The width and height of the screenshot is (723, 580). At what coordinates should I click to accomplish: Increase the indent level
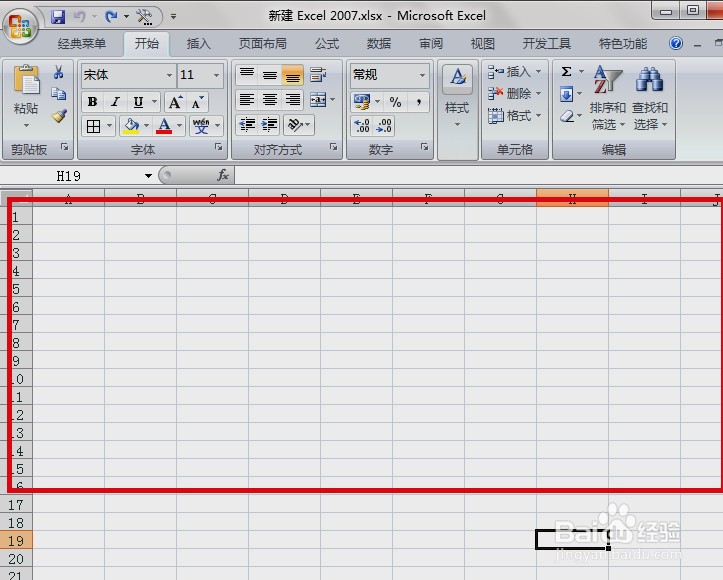(269, 124)
